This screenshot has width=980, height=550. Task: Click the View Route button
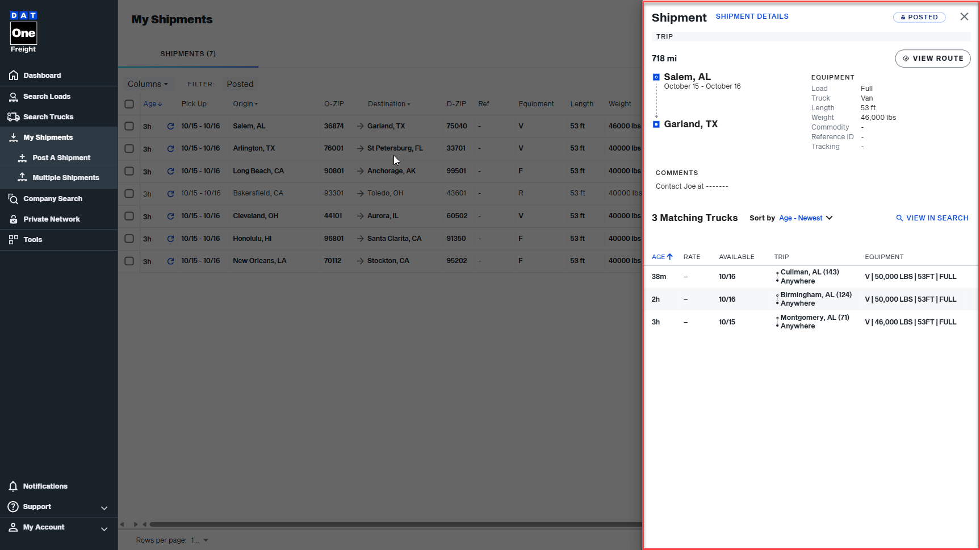(932, 59)
